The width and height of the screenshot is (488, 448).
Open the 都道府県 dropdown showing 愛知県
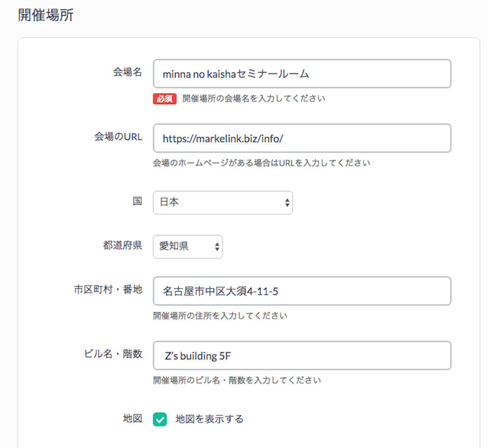click(187, 247)
